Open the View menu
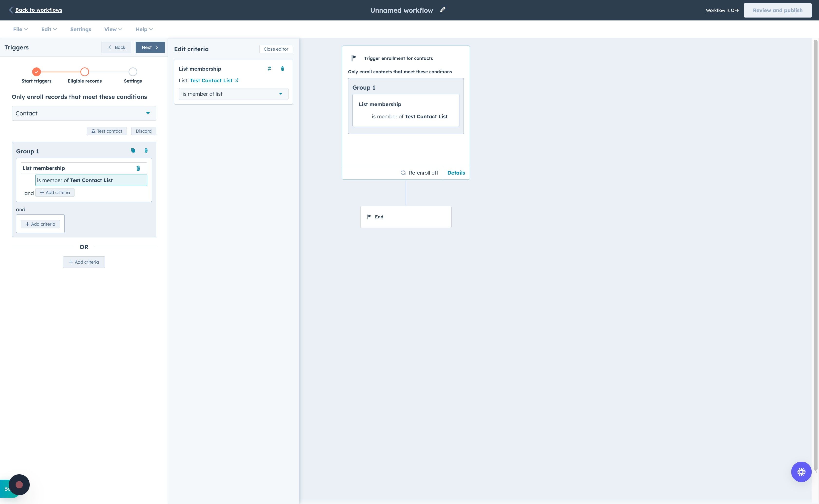 click(113, 29)
